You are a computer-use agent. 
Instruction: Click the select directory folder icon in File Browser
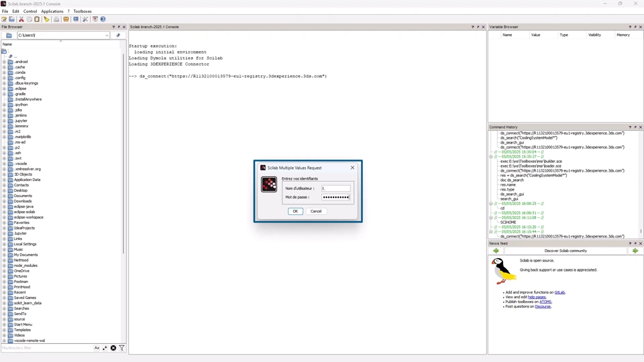click(x=9, y=36)
